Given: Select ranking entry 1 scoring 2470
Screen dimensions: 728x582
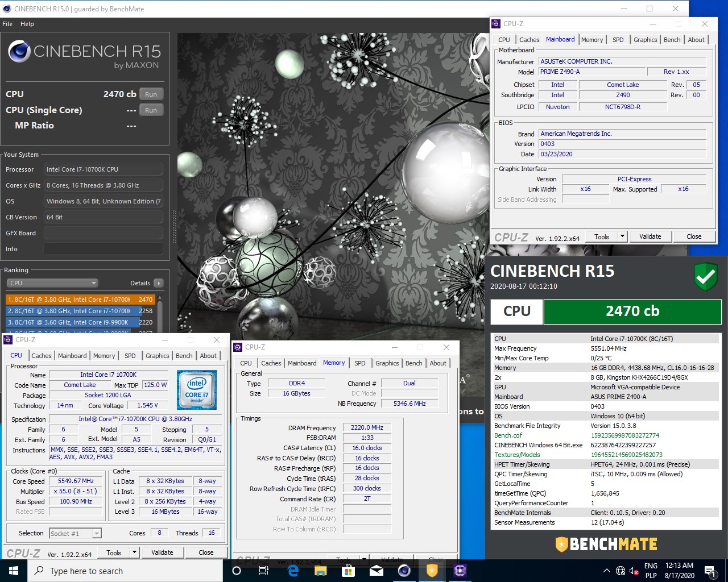Looking at the screenshot, I should tap(80, 300).
